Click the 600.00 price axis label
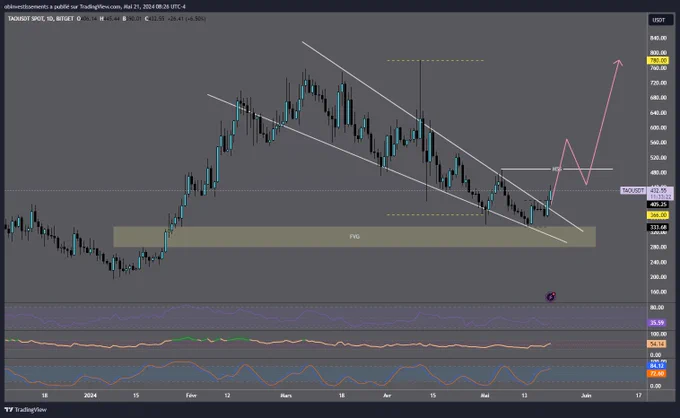Viewport: 680px width, 418px height. pos(658,128)
